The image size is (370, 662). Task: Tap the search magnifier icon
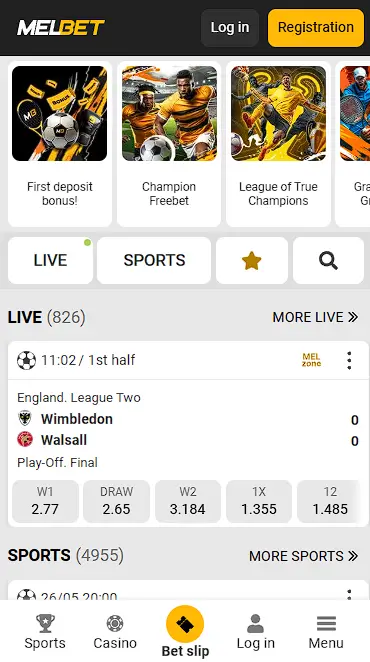tap(328, 260)
